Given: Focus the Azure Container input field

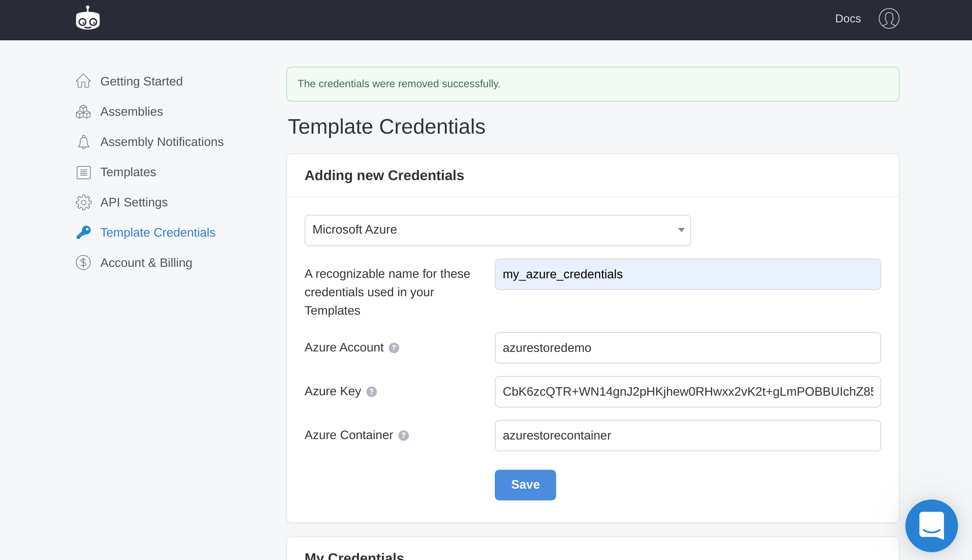Looking at the screenshot, I should [x=688, y=436].
